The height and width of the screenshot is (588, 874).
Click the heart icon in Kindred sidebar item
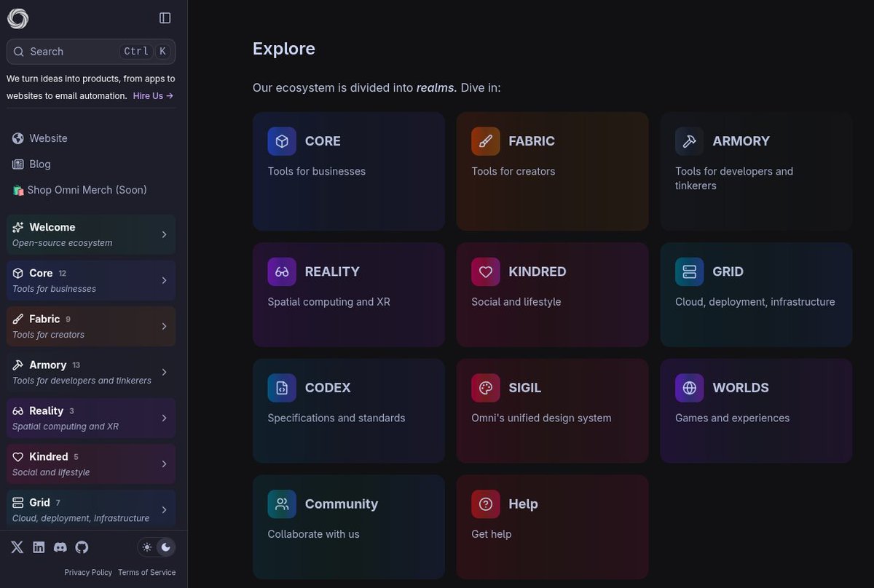[x=18, y=456]
